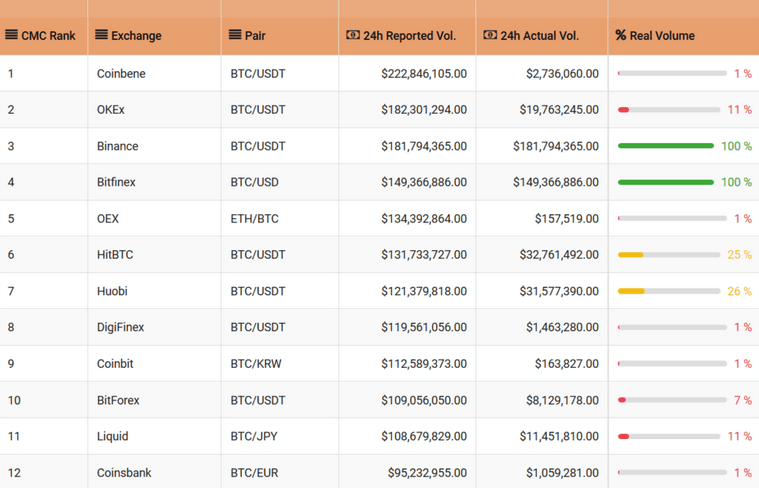Select Coinbene's actual volume $2,736,060.00

click(562, 74)
